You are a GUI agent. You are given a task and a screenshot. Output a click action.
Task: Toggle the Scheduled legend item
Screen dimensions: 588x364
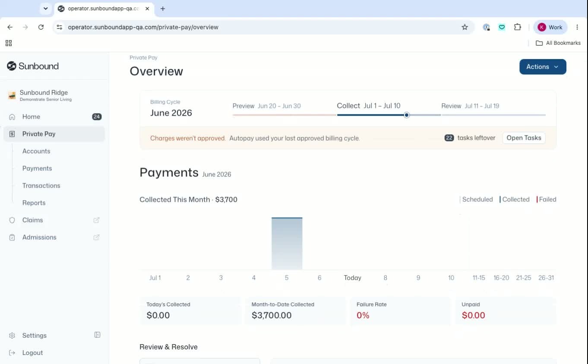pos(476,199)
